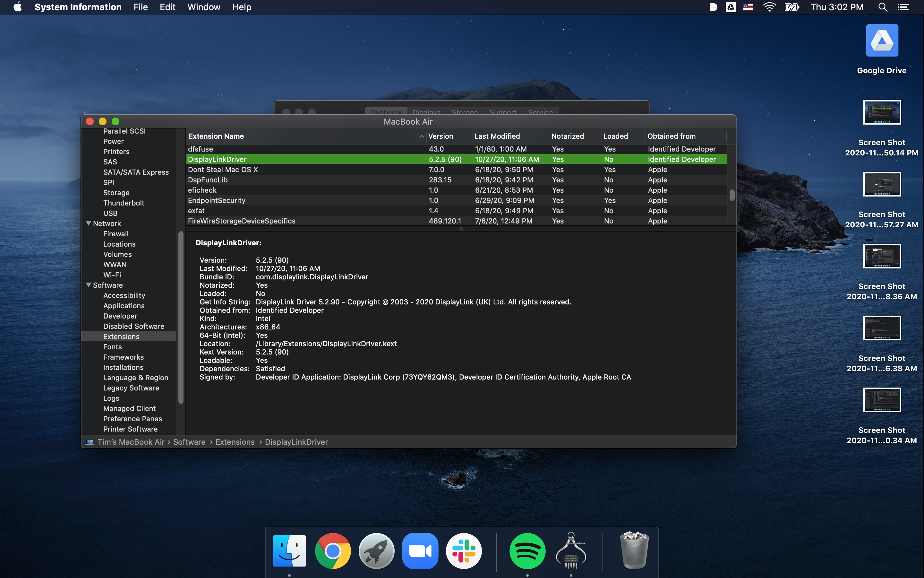This screenshot has height=578, width=924.
Task: Select Screen Shot 2020-11...6.38 AM thumbnail
Action: tap(882, 328)
